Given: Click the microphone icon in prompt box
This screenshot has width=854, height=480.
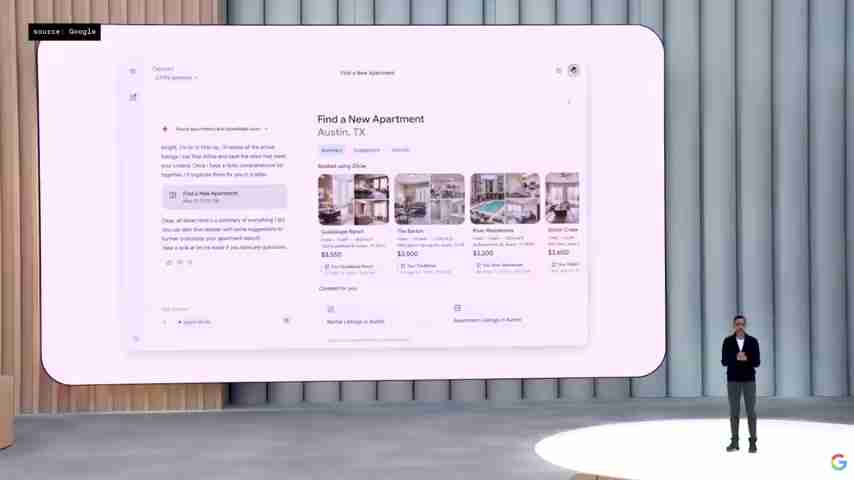Looking at the screenshot, I should pos(286,320).
